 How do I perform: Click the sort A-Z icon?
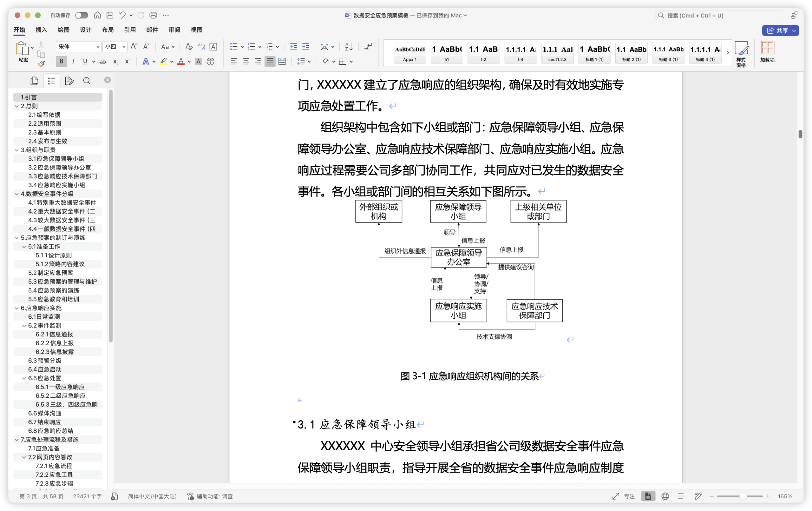coord(349,47)
